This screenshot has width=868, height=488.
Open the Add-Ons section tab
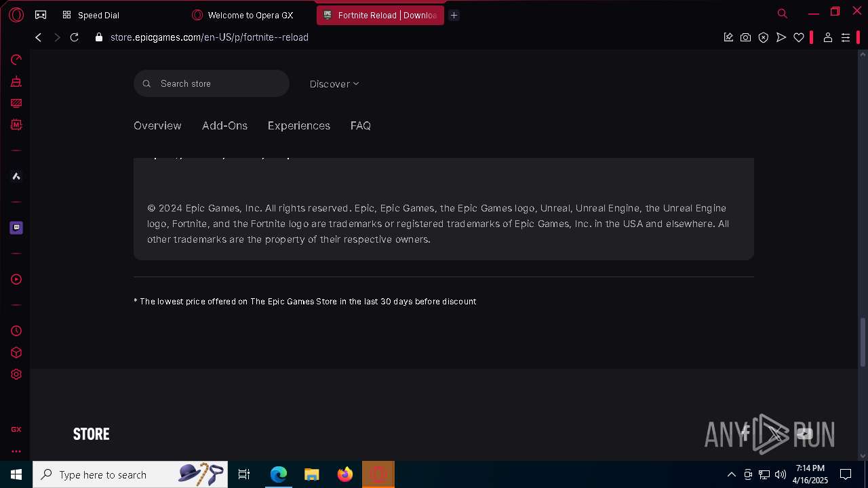click(224, 125)
